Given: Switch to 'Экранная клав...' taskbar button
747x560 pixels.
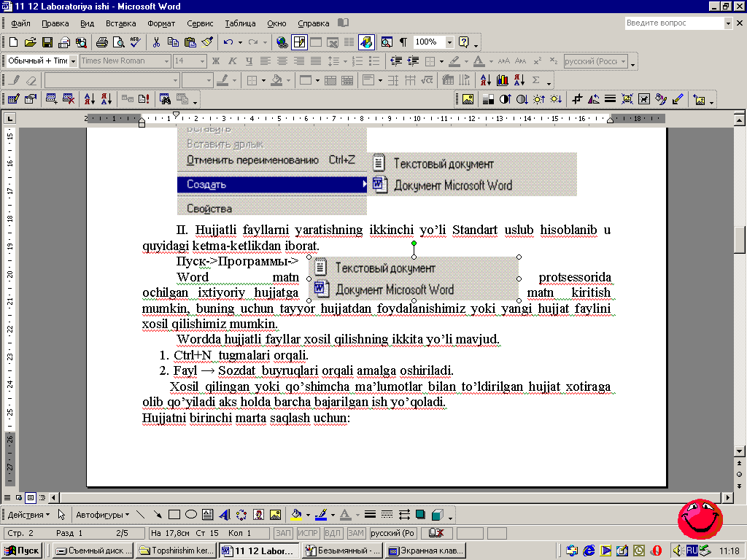Looking at the screenshot, I should coord(426,551).
